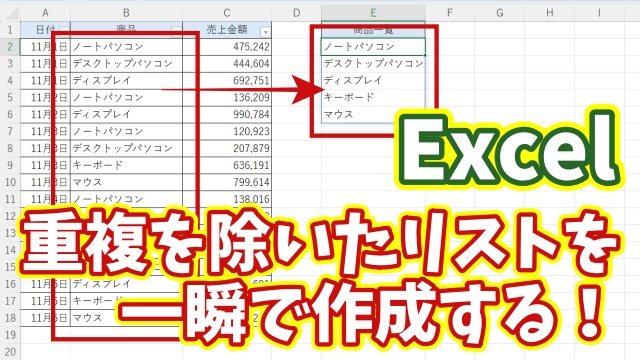Click the cell with value 692,751
The image size is (640, 360).
click(x=227, y=80)
